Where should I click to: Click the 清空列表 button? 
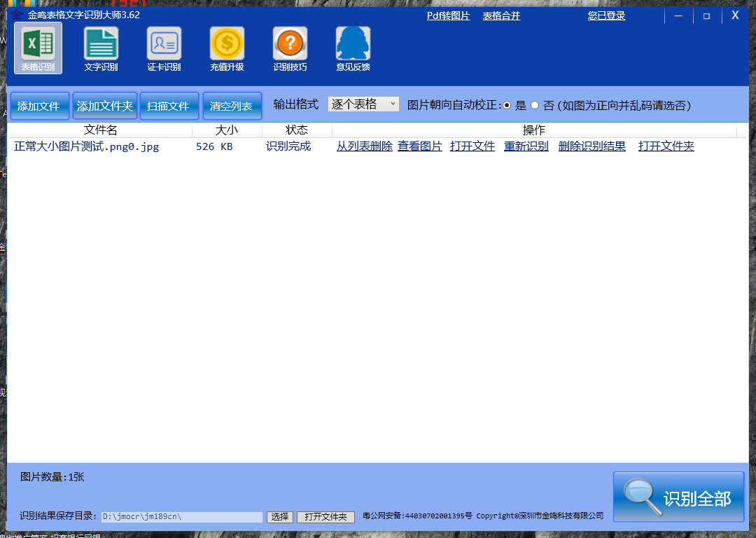(232, 106)
